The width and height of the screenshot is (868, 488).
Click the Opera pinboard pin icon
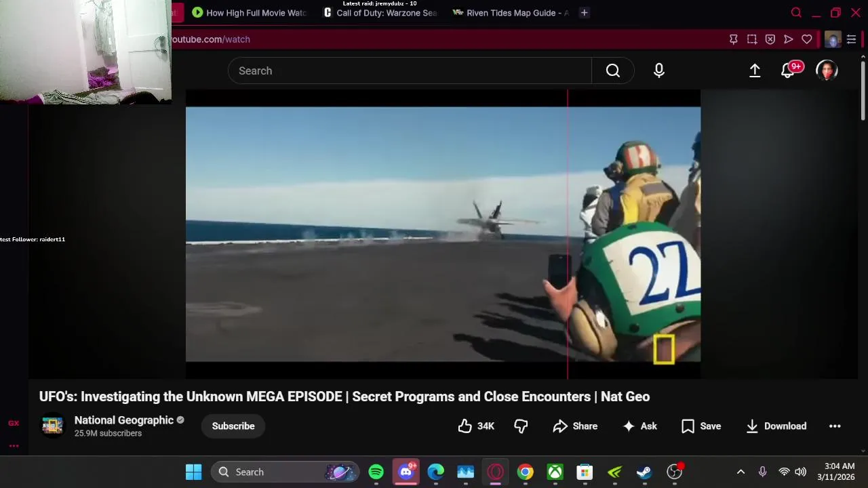(734, 39)
